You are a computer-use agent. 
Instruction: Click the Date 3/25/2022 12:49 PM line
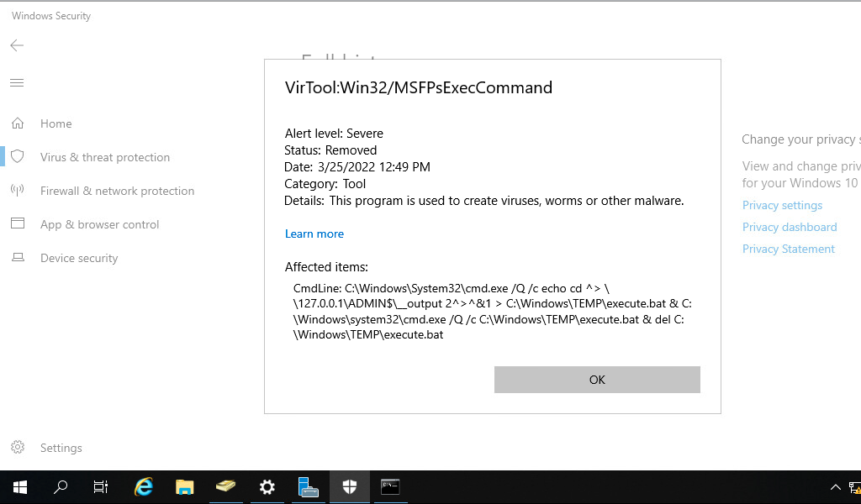click(357, 167)
